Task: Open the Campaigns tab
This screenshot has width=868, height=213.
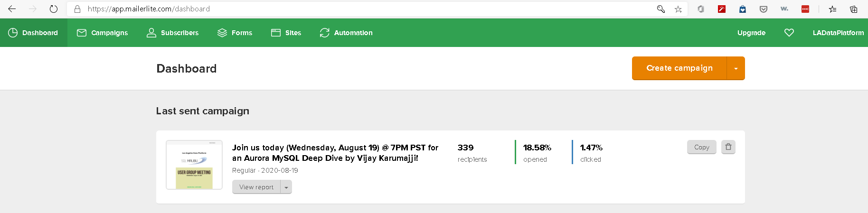Action: click(x=103, y=33)
